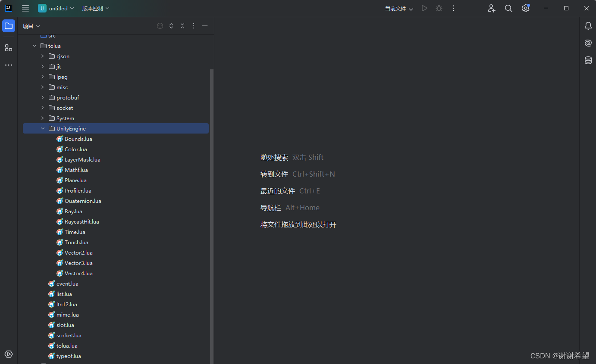The image size is (596, 364).
Task: Start debugging with the bug icon
Action: point(439,8)
